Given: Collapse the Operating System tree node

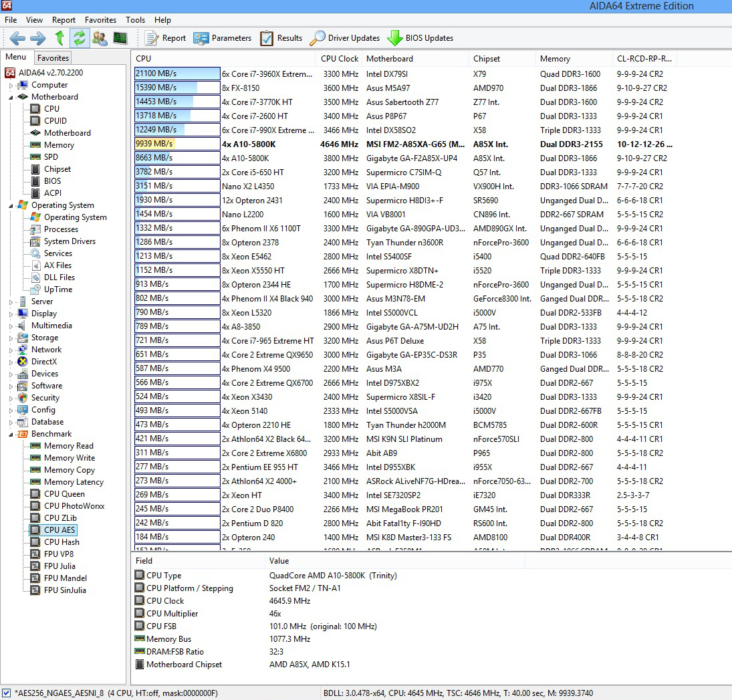Looking at the screenshot, I should (x=11, y=205).
